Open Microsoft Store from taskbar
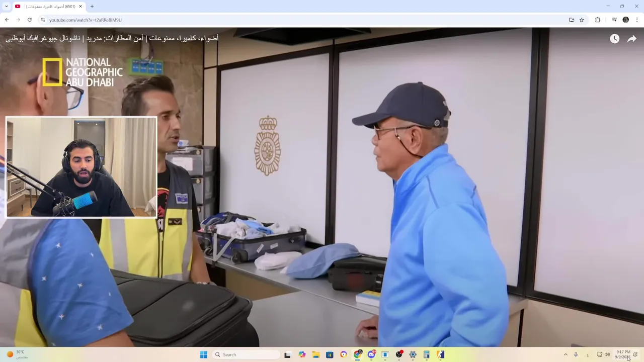 pos(330,354)
